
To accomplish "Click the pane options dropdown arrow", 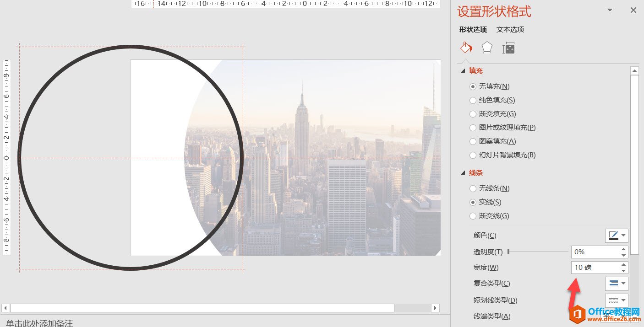I will [x=610, y=10].
